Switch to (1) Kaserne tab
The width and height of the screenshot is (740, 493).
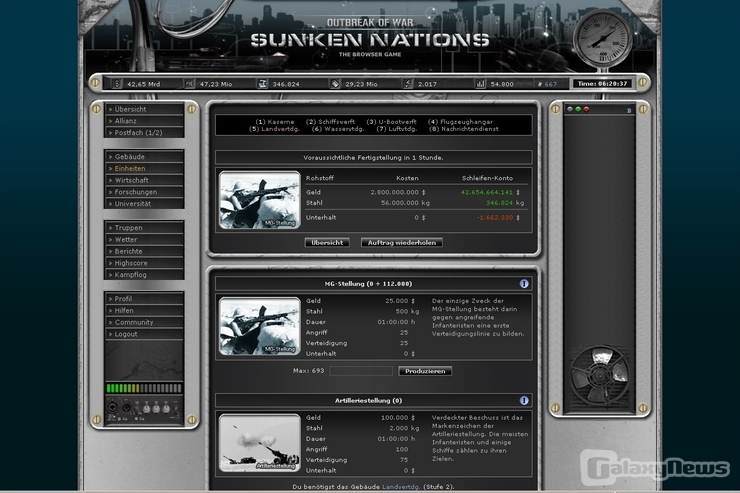[275, 122]
